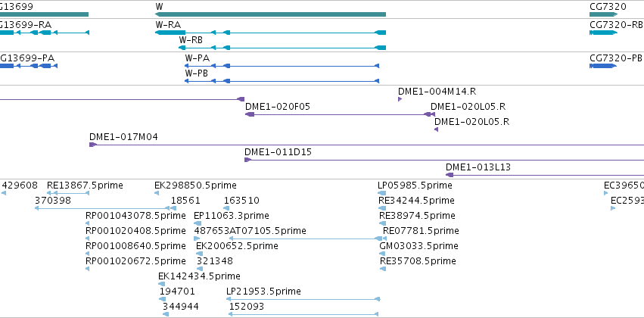The height and width of the screenshot is (318, 644).
Task: Select the DME1-011D15 clone label
Action: tap(278, 152)
